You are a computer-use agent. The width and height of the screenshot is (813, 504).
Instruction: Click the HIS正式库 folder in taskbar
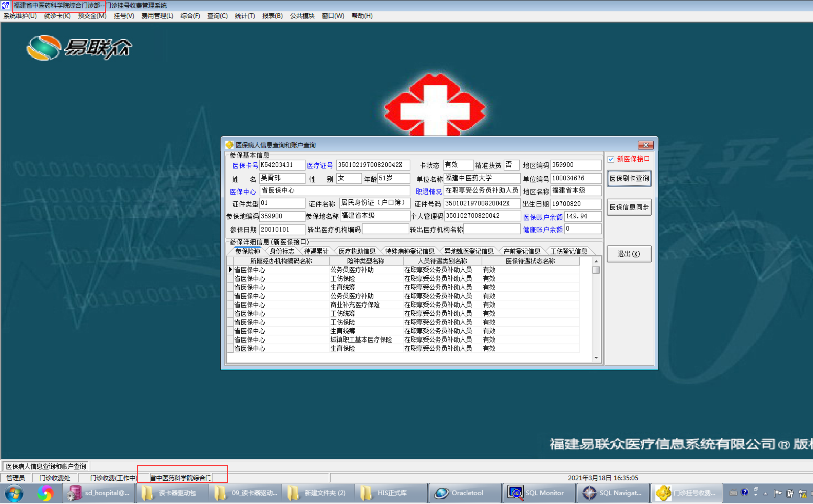click(x=390, y=493)
